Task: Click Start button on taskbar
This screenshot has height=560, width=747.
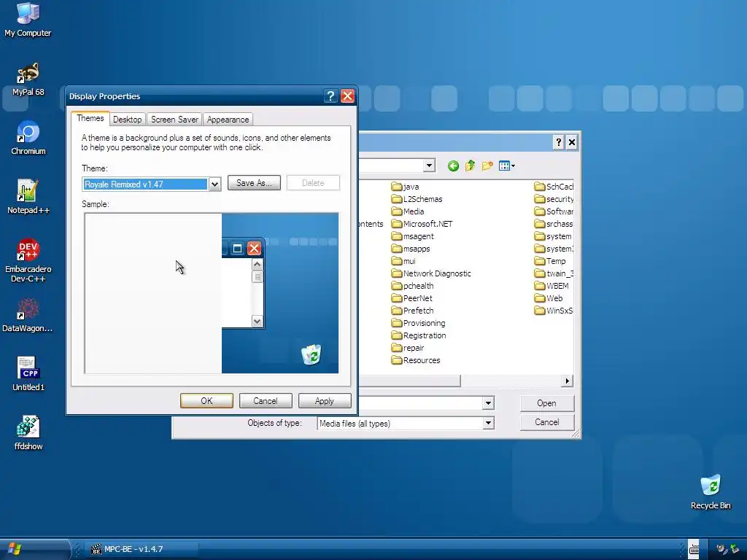Action: 34,549
